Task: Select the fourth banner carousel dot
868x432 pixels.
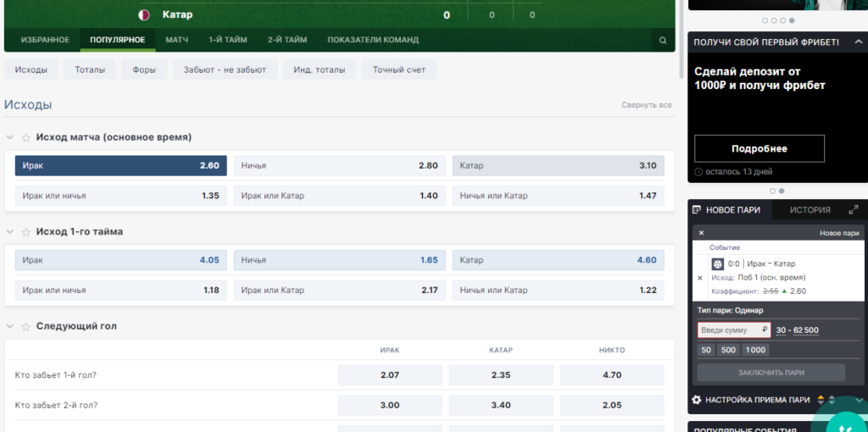Action: pos(792,20)
